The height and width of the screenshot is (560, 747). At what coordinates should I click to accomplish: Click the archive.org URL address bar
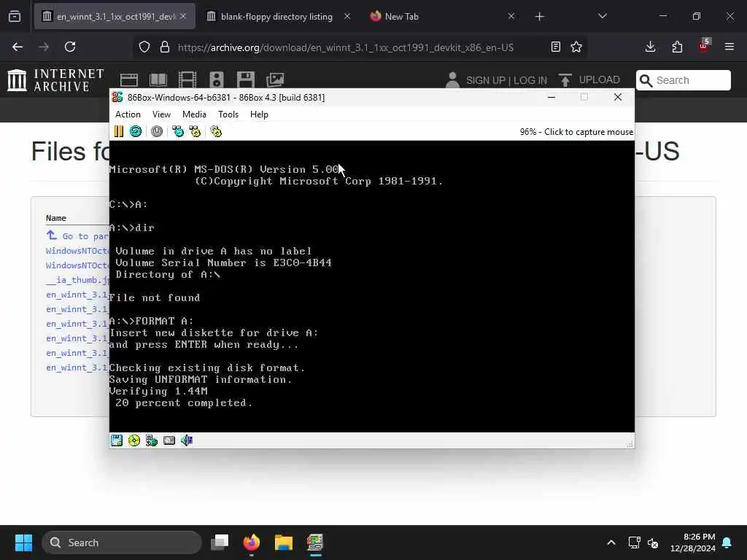click(345, 47)
